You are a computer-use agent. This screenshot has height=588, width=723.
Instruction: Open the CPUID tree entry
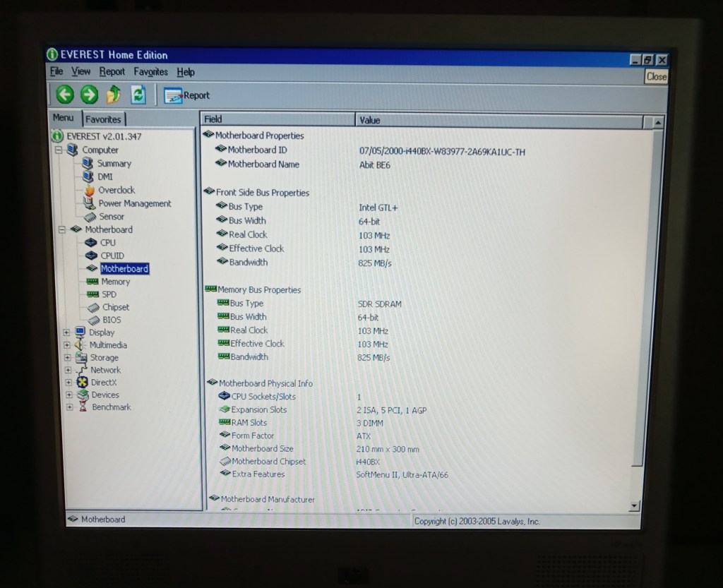click(112, 256)
